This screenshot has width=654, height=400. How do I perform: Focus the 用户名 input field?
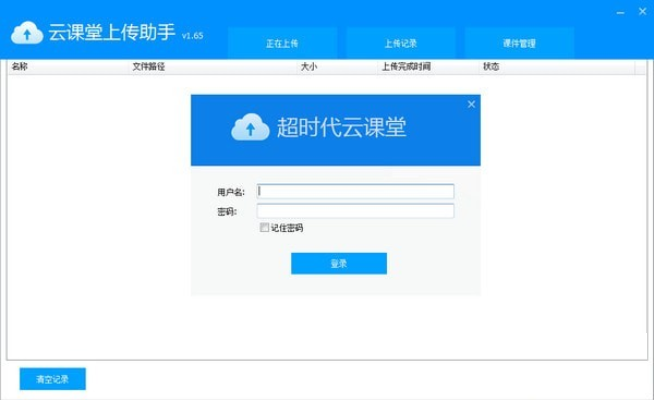[x=356, y=191]
